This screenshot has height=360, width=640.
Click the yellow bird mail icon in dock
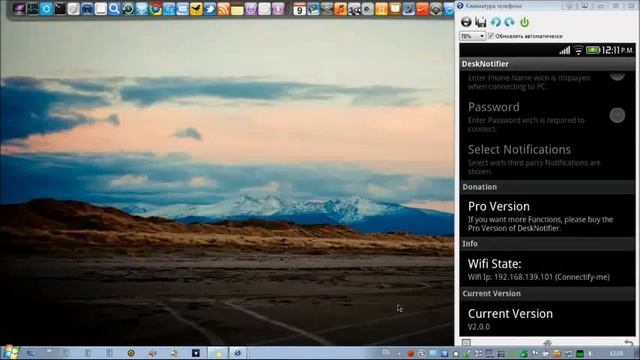[196, 9]
